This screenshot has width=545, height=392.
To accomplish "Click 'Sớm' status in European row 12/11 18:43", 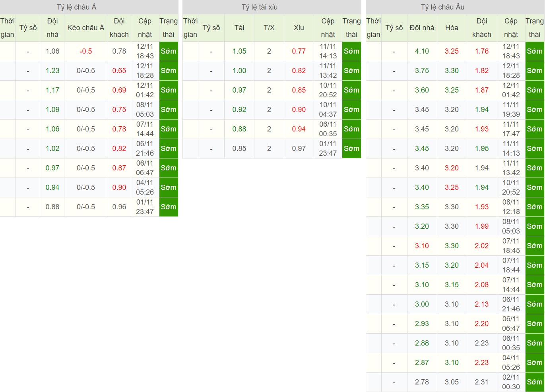I will click(535, 51).
